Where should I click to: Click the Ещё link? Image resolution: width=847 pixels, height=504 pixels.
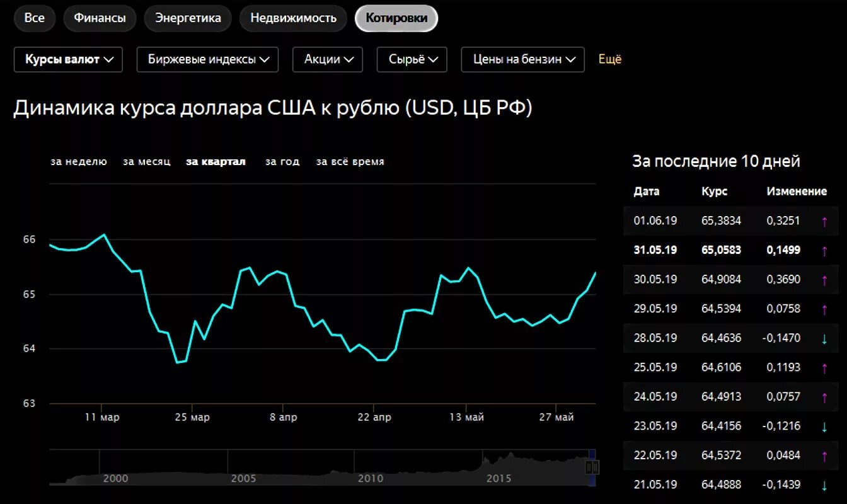pos(609,59)
